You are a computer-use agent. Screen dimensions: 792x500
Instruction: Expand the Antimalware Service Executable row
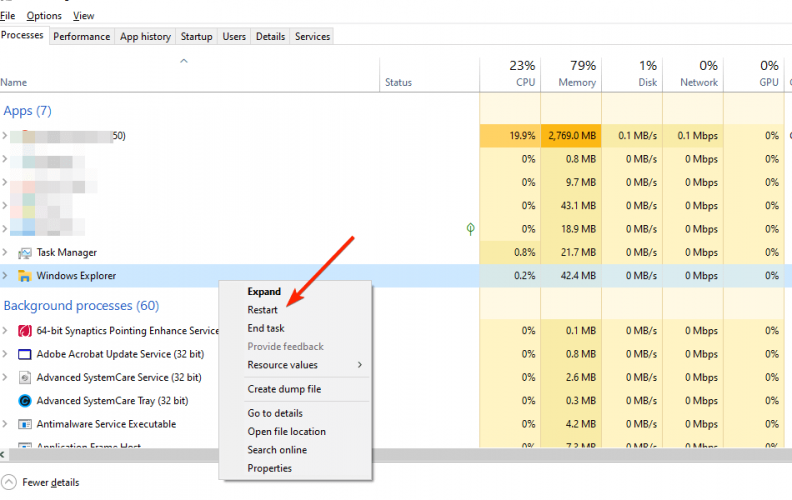pyautogui.click(x=5, y=424)
